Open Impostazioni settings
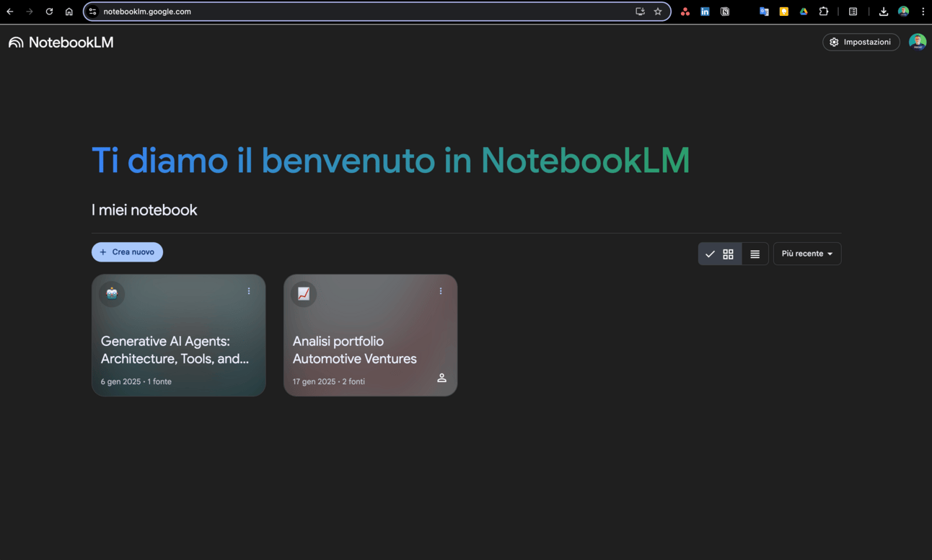932x560 pixels. [x=861, y=42]
